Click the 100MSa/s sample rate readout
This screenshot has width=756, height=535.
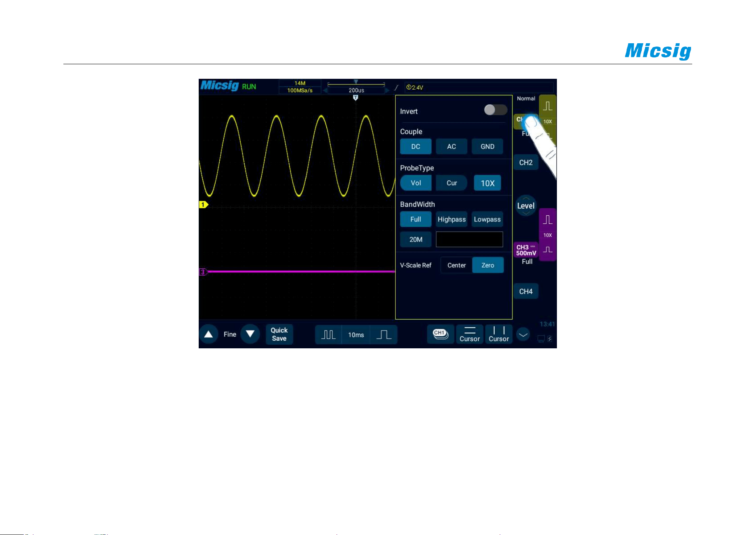(x=300, y=91)
